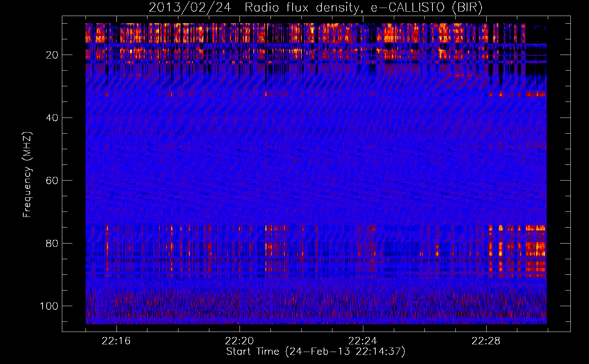Click the time tick label '22:28'
The image size is (589, 364).
tap(486, 341)
